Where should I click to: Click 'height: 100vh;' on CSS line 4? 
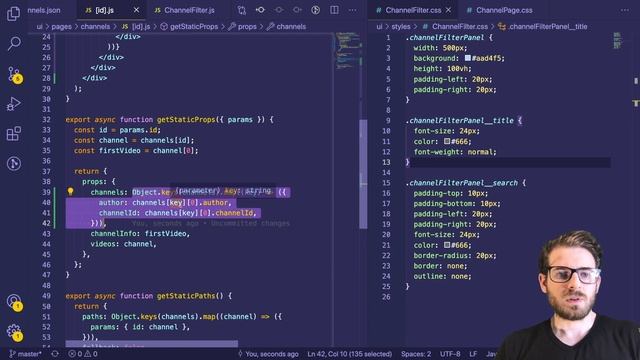[442, 69]
